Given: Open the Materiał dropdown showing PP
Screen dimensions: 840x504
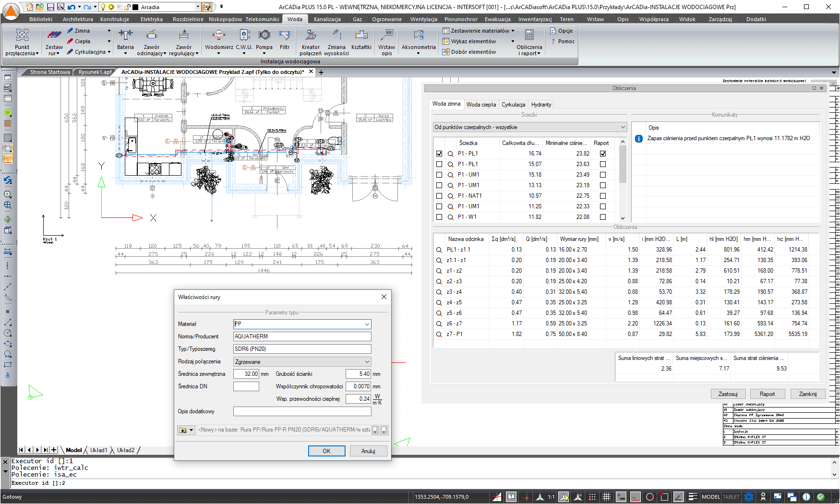Looking at the screenshot, I should (x=366, y=324).
